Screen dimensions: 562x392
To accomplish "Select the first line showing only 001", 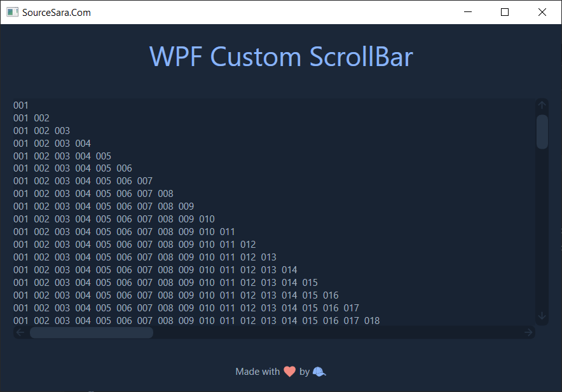I will point(20,105).
